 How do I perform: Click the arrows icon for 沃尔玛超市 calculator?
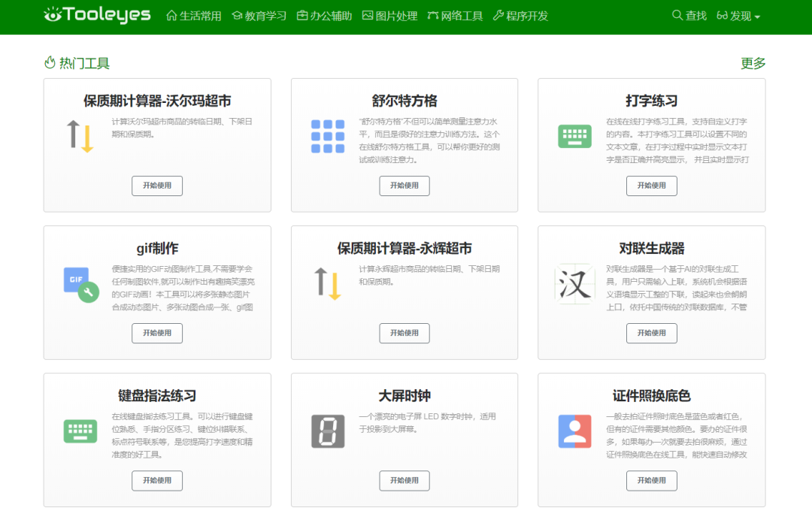80,136
